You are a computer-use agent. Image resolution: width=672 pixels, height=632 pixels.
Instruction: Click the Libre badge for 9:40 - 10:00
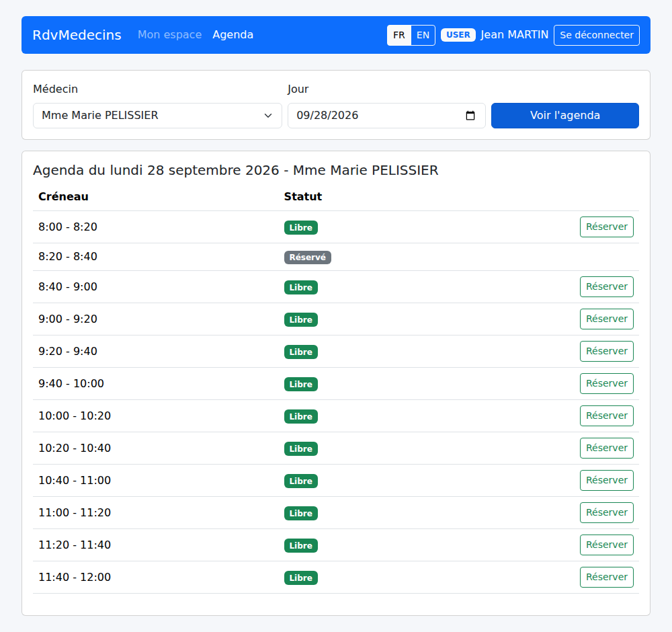pos(301,384)
